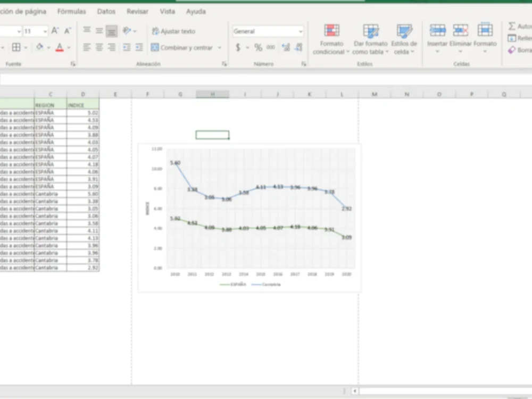Open the Vista ribbon tab

(167, 12)
